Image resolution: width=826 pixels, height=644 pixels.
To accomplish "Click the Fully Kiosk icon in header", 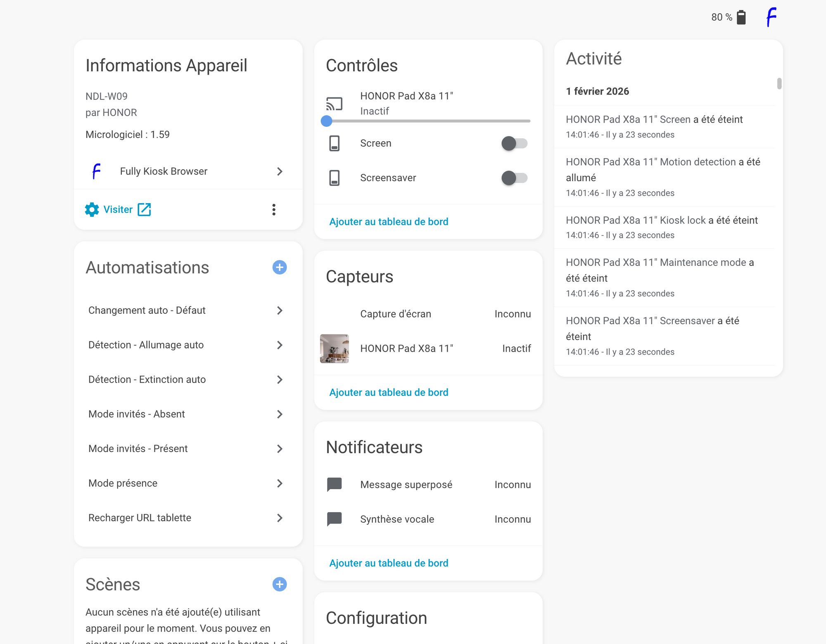I will tap(771, 17).
